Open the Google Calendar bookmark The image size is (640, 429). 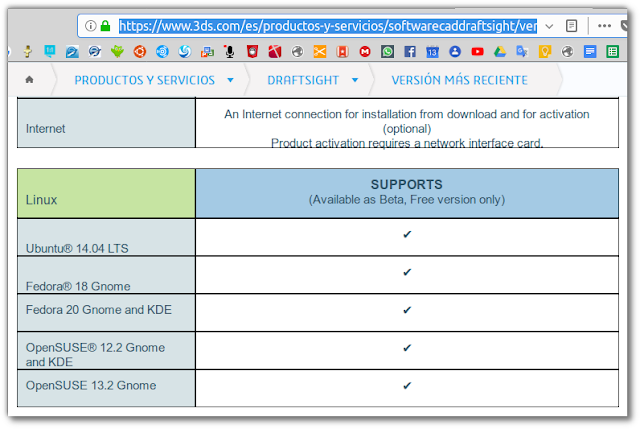(x=432, y=52)
